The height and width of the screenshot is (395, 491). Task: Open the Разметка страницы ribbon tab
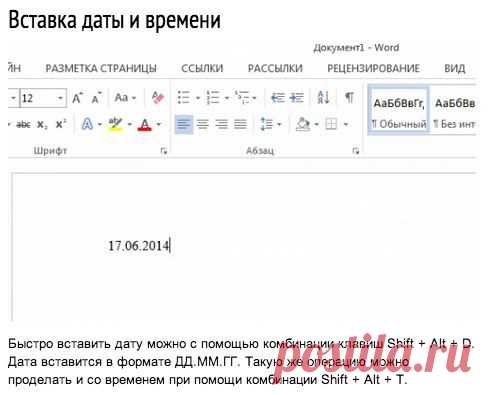click(x=101, y=68)
